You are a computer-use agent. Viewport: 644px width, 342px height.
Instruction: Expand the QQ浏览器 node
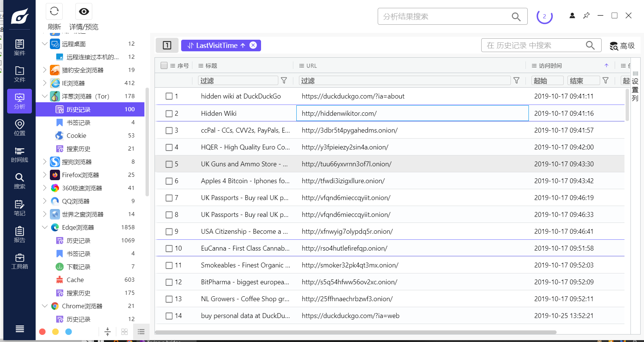pos(45,201)
